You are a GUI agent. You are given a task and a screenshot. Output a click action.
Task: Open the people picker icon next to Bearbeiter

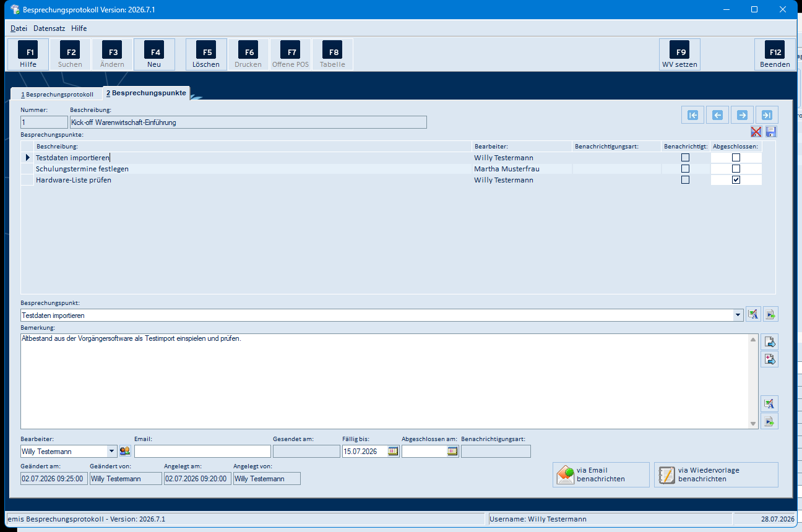point(125,451)
